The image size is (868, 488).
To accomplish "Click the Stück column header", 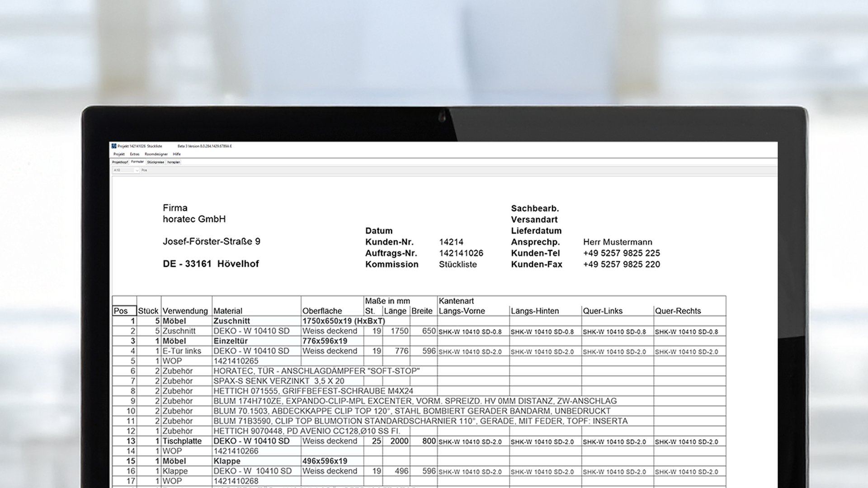I will pos(148,311).
